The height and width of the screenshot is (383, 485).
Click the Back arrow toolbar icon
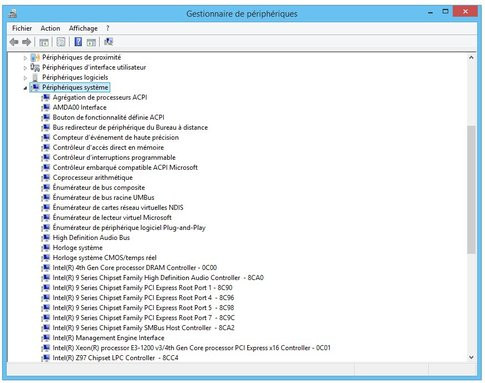(x=14, y=42)
